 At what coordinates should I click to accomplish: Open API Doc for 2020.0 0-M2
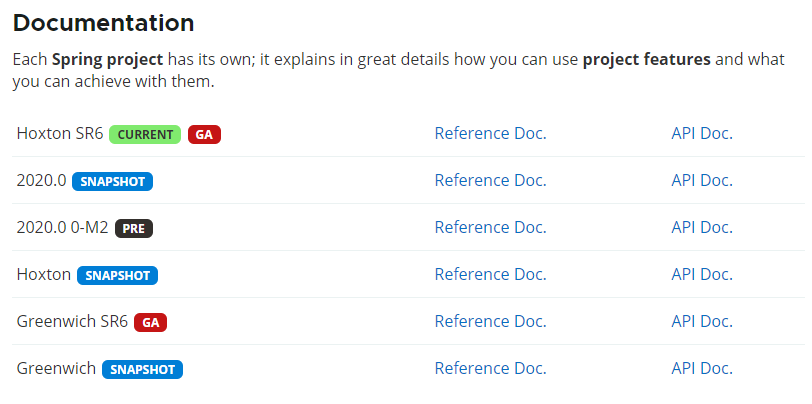(x=702, y=228)
